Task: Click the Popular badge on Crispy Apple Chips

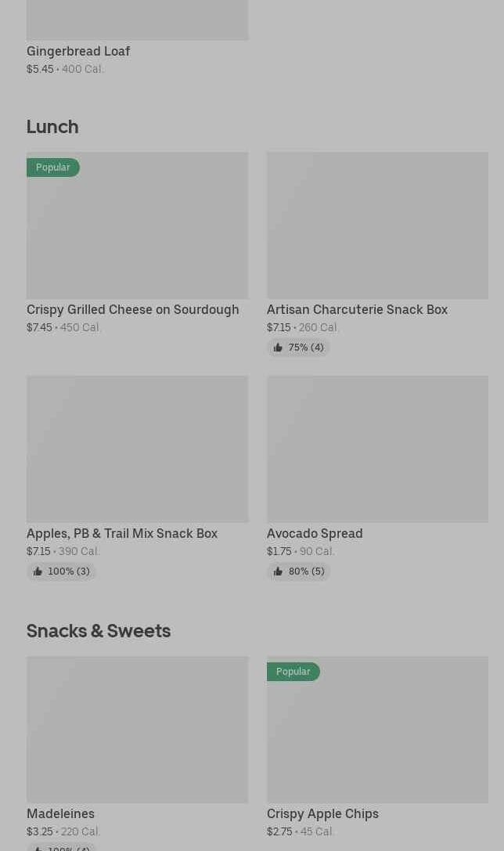Action: [293, 672]
